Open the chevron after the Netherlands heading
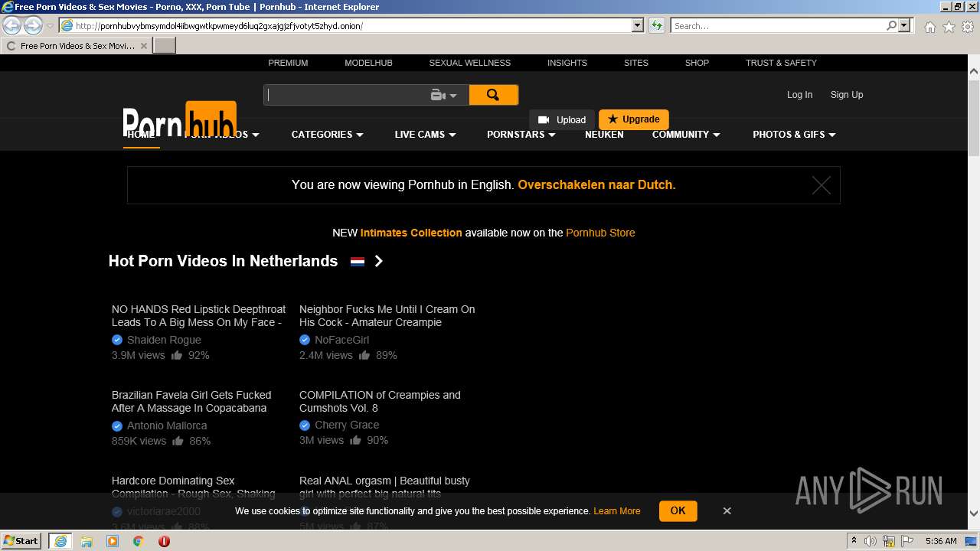The image size is (980, 551). [x=378, y=261]
